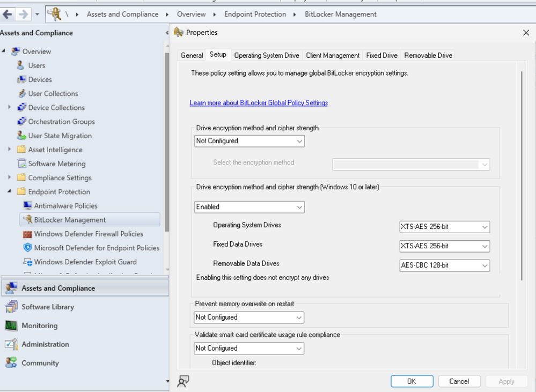Switch to Operating System Drive tab
Viewport: 536px width, 392px height.
point(267,55)
